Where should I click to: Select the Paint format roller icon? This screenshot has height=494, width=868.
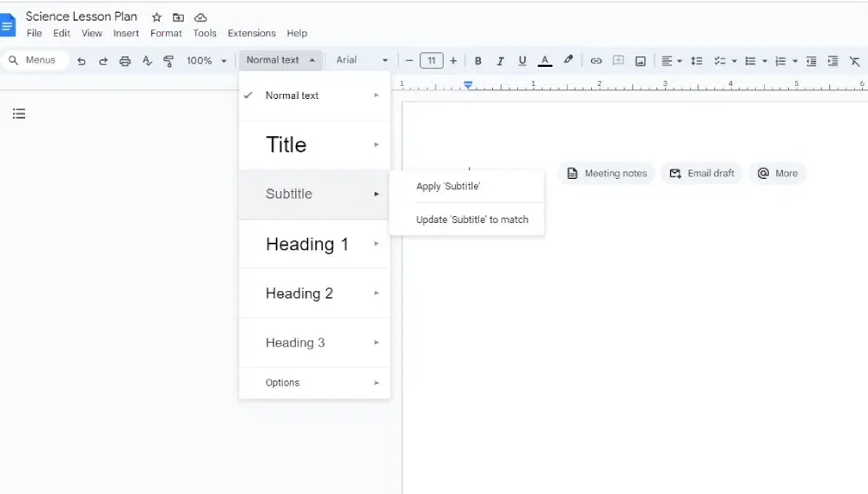tap(168, 61)
